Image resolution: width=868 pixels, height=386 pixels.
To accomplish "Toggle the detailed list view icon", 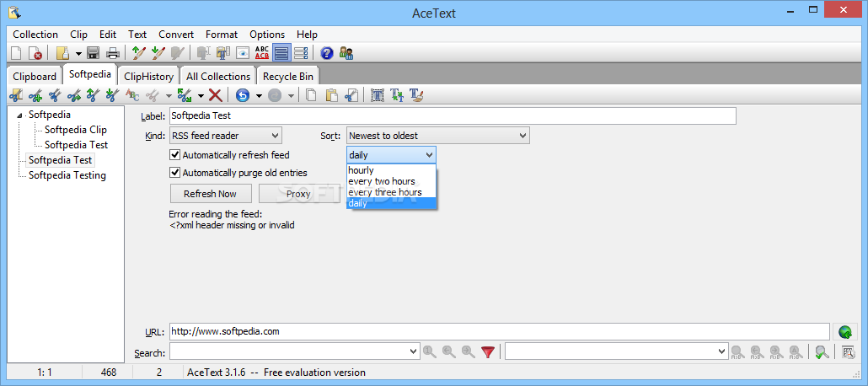I will point(301,53).
